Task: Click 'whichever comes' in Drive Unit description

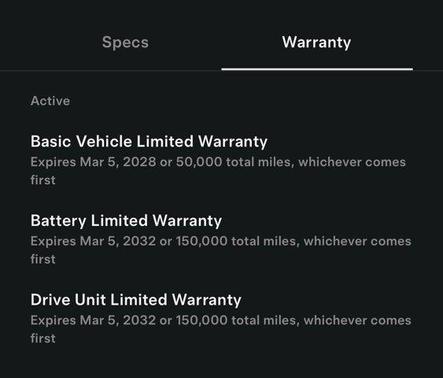Action: click(x=358, y=321)
